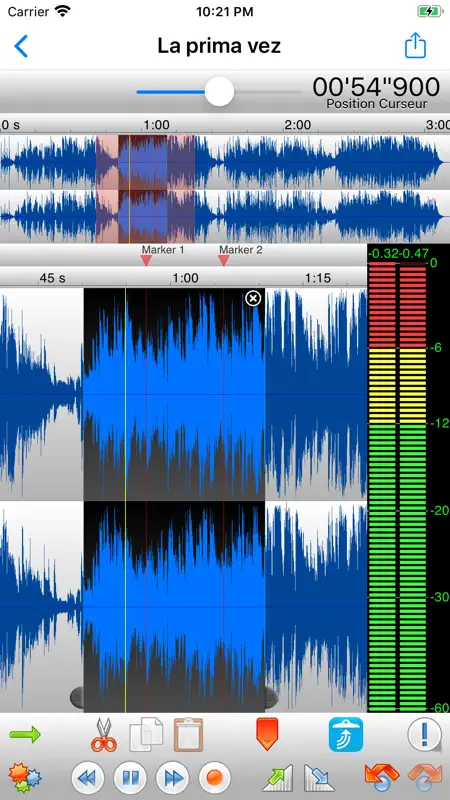Copy selection with the documents icon
Viewport: 450px width, 800px height.
pos(146,735)
